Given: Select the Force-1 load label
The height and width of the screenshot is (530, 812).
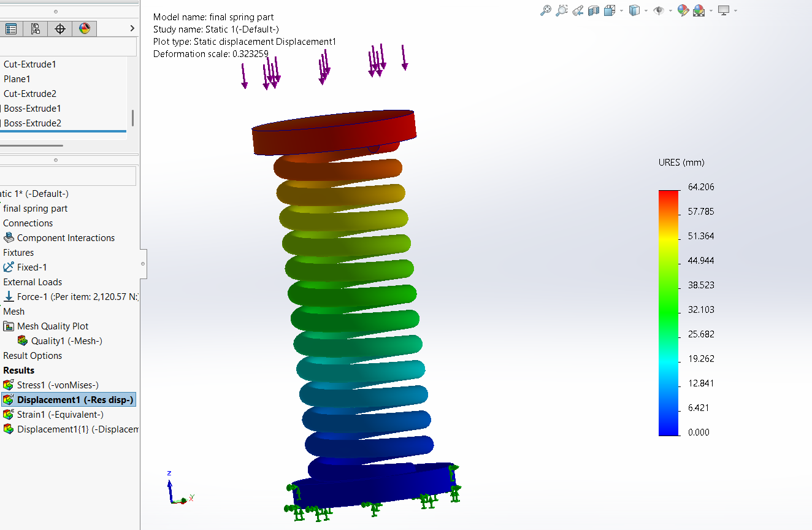Looking at the screenshot, I should tap(78, 297).
